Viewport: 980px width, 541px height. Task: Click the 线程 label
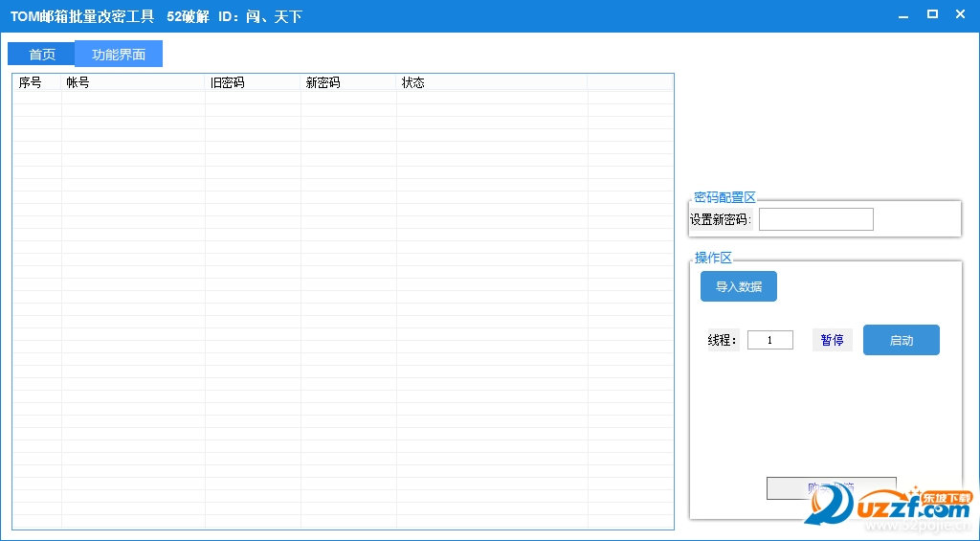pyautogui.click(x=723, y=340)
